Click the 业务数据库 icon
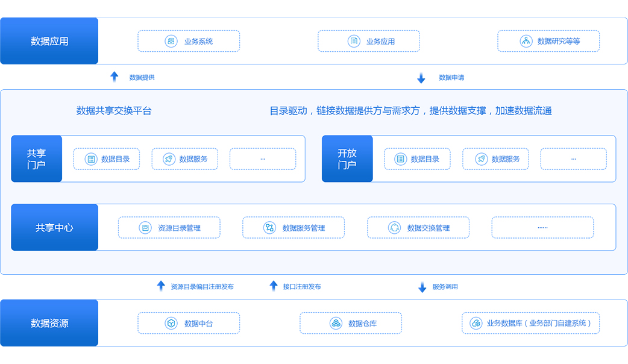Viewport: 628px width, 364px height. pos(476,324)
